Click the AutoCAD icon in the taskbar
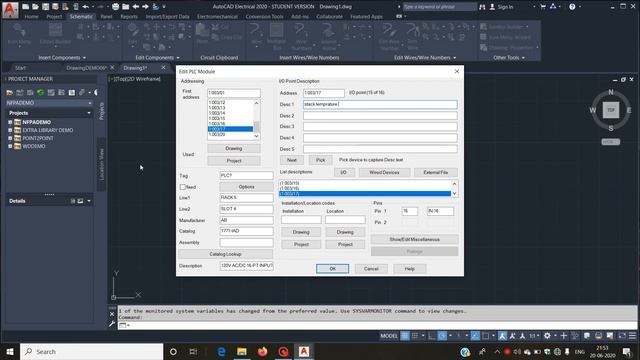The height and width of the screenshot is (360, 640). (304, 351)
